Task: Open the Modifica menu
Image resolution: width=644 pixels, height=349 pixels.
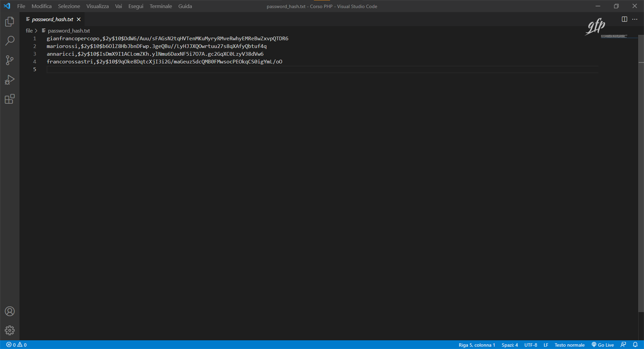Action: pyautogui.click(x=42, y=6)
